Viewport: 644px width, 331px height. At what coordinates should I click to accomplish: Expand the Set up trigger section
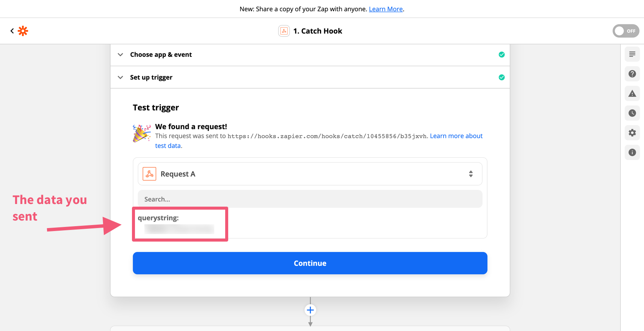click(310, 77)
